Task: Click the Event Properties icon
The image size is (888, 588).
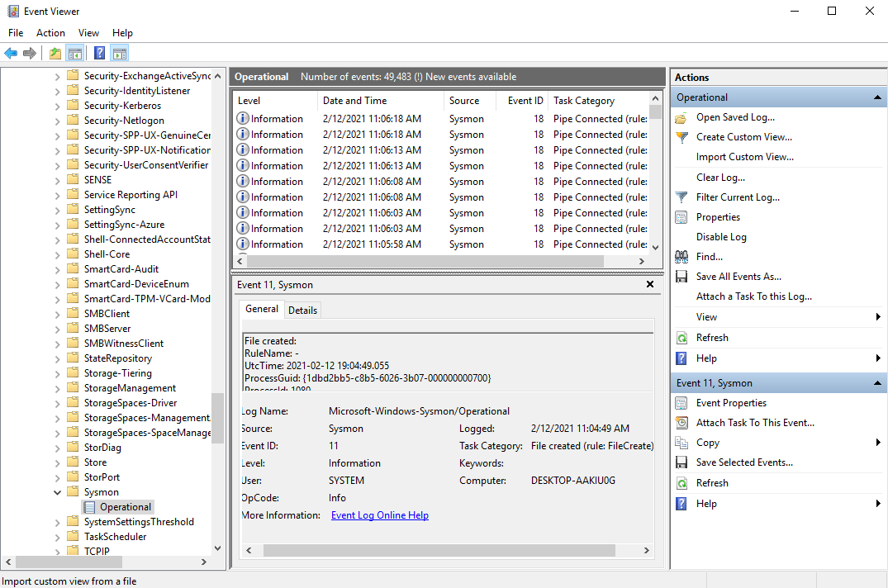Action: 681,403
